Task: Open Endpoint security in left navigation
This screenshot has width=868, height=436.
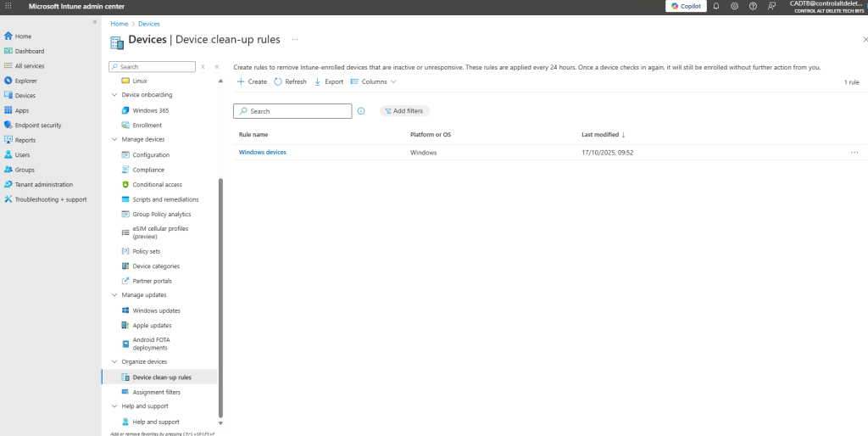Action: [x=38, y=126]
